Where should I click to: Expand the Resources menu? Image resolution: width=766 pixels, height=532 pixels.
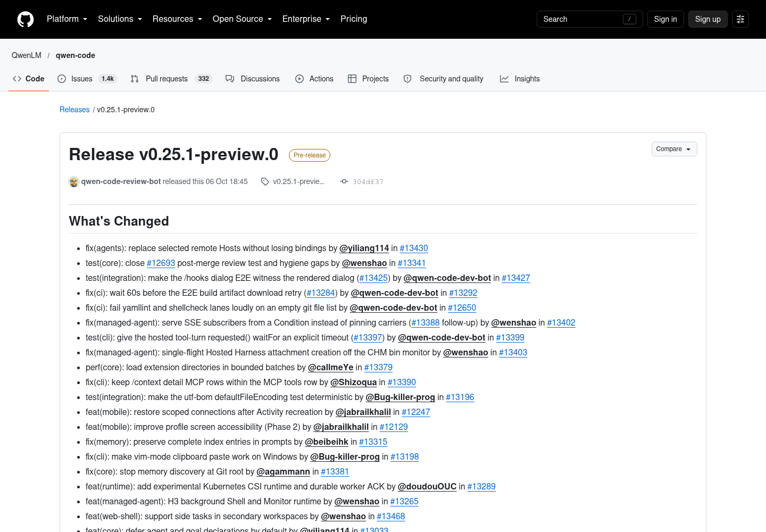click(x=177, y=19)
